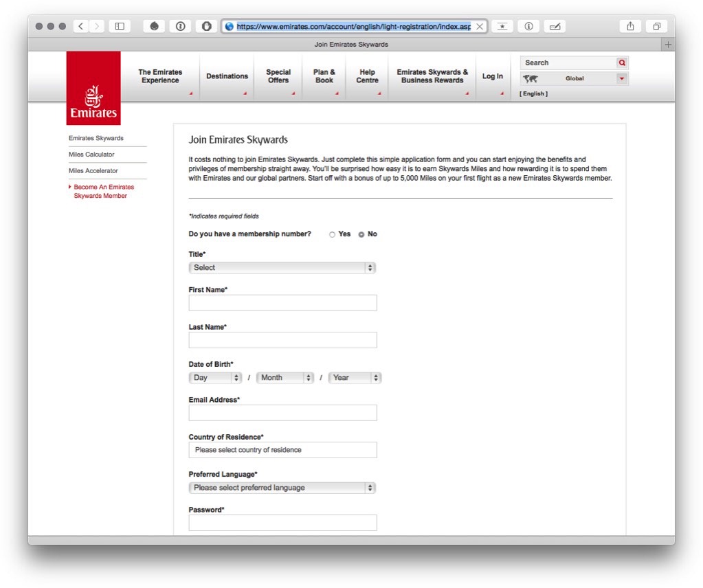The image size is (703, 588).
Task: Click the Ghostery extension icon in toolbar
Action: point(154,26)
